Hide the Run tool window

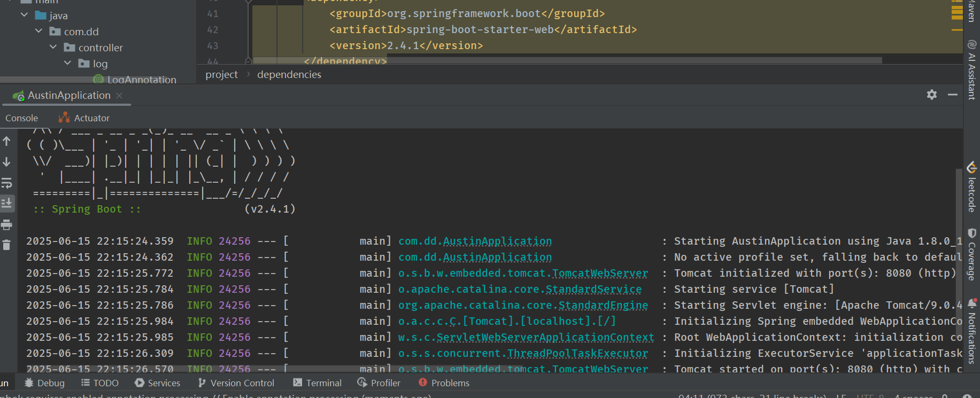point(952,95)
